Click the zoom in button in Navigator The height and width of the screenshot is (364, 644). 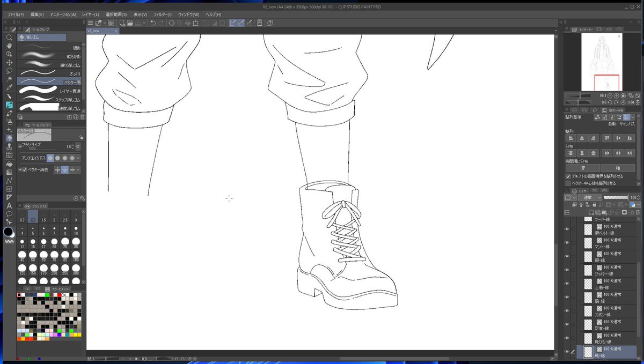[x=617, y=95]
